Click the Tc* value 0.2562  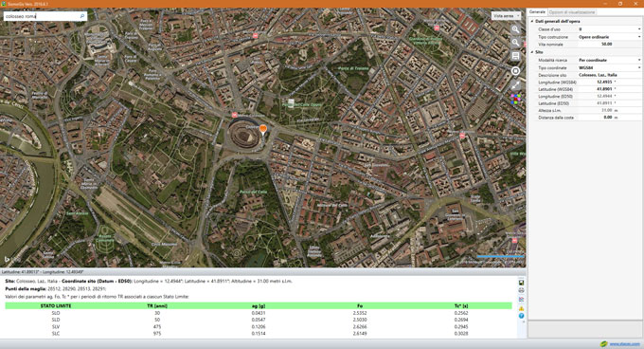pos(461,313)
